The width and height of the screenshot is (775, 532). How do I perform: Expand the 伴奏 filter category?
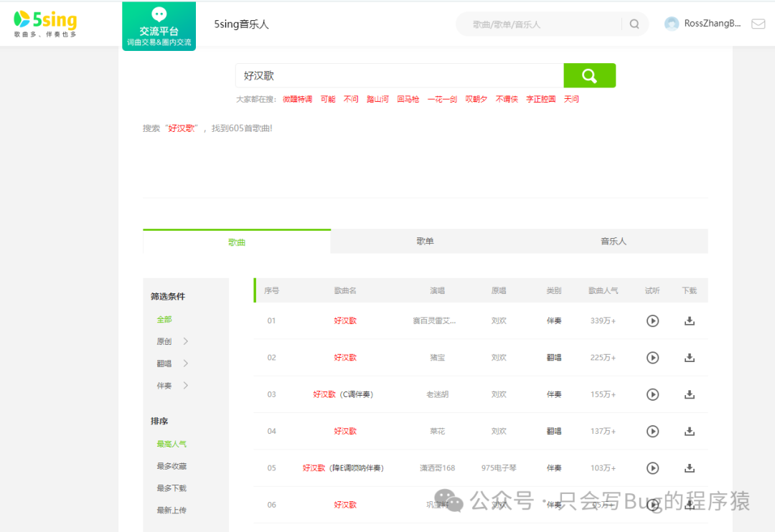point(172,386)
